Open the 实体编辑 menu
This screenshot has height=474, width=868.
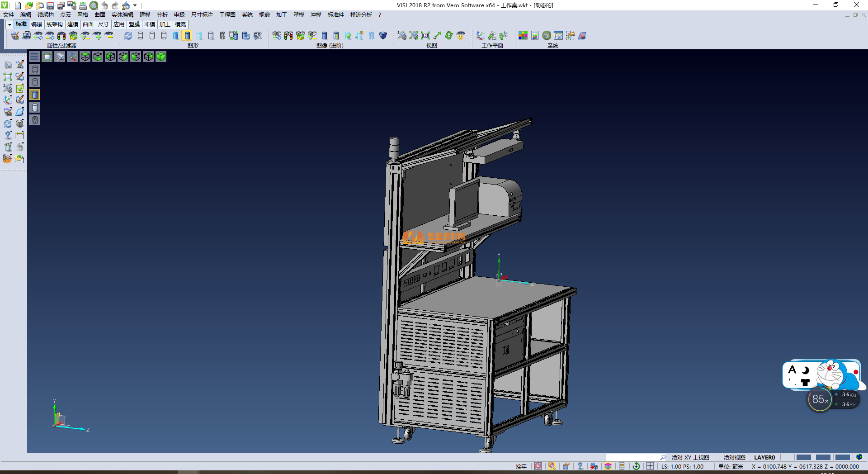pos(122,15)
